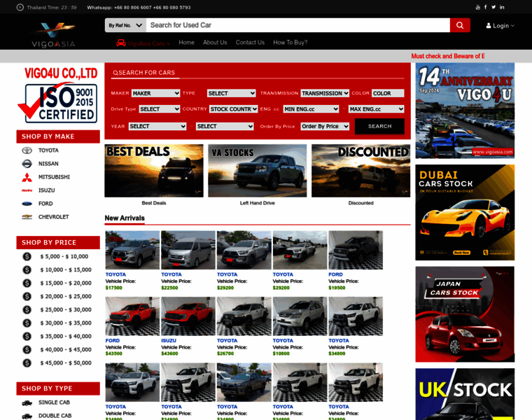The height and width of the screenshot is (420, 532).
Task: Click the Ford logo icon
Action: click(x=27, y=204)
